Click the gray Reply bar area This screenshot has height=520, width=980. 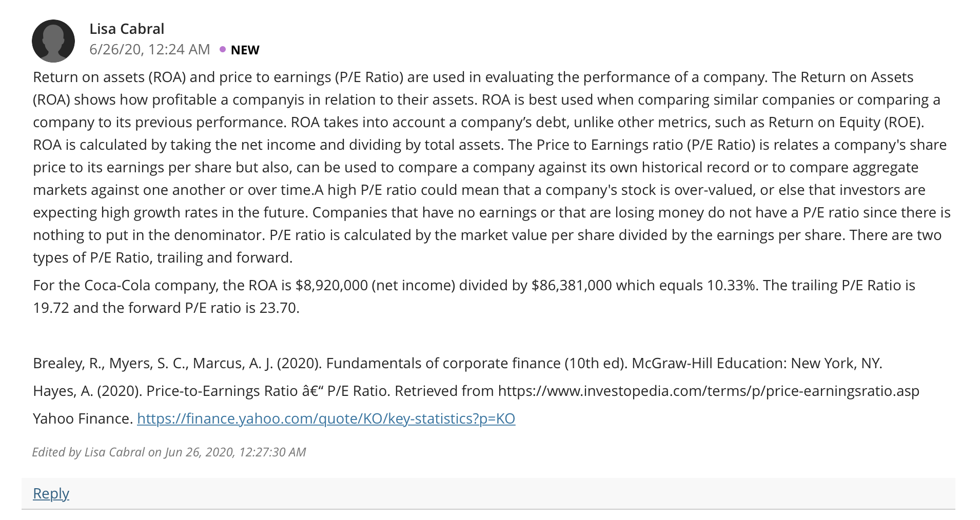[488, 493]
